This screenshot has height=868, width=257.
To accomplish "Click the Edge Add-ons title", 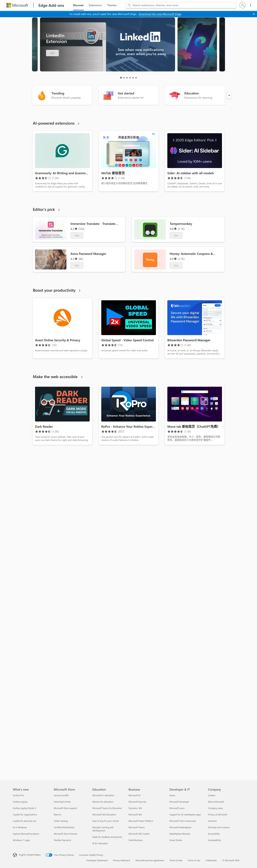I will point(51,5).
